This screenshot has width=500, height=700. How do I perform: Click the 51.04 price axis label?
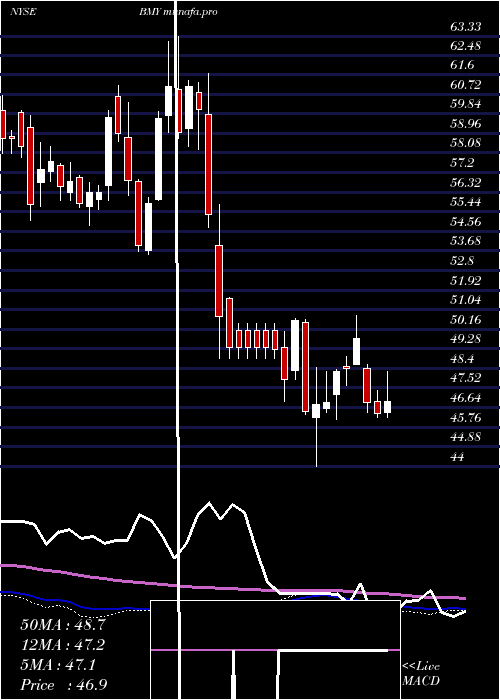466,300
